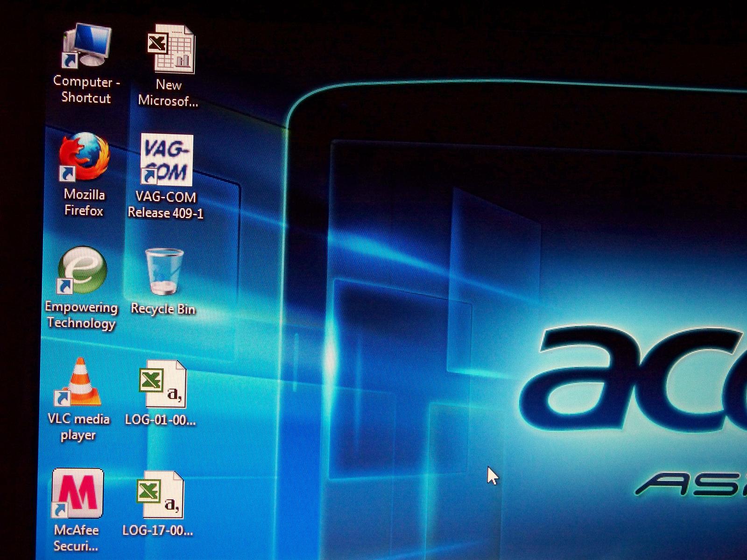Viewport: 747px width, 560px height.
Task: Click the 'McAfee Securi...' label text
Action: (76, 538)
